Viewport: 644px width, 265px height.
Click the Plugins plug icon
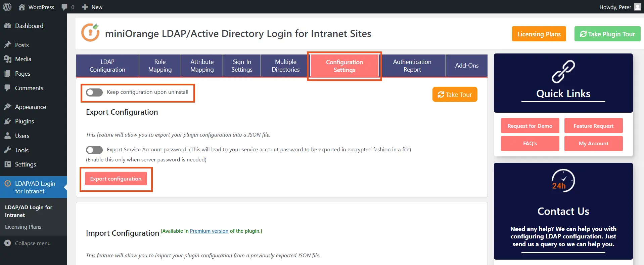coord(7,121)
